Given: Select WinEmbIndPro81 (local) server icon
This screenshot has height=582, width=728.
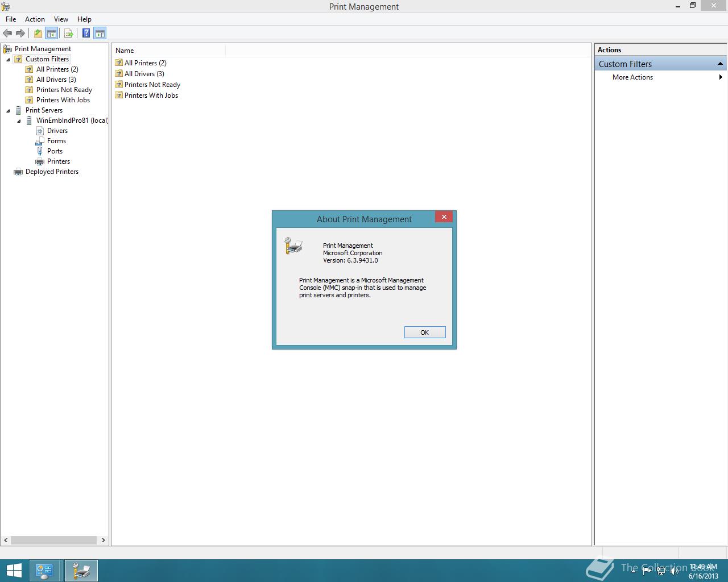Looking at the screenshot, I should (x=29, y=120).
